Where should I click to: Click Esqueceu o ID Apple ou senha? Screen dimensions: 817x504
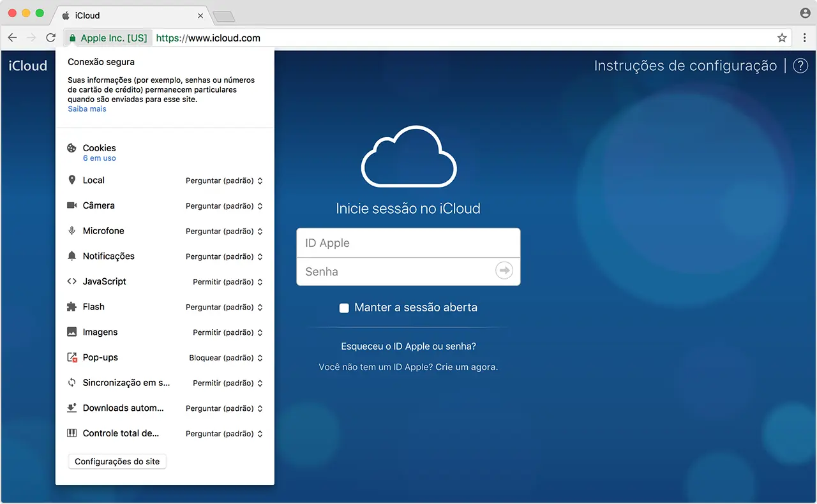click(408, 346)
